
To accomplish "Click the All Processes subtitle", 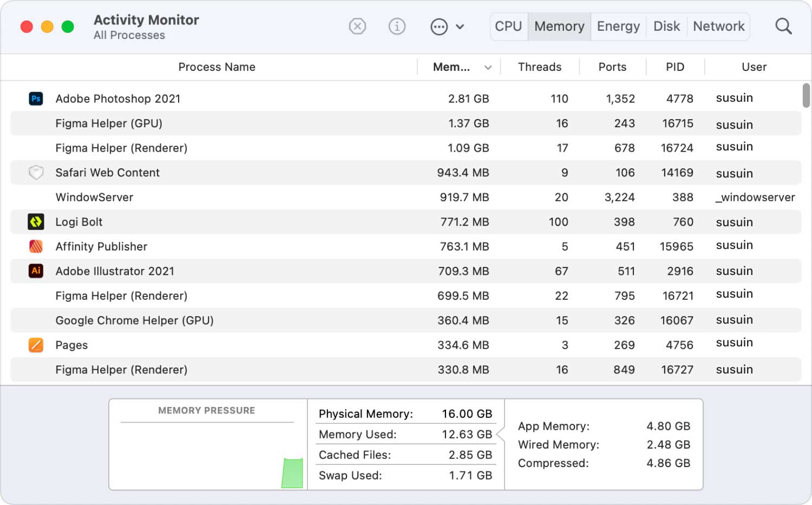I will pyautogui.click(x=129, y=35).
